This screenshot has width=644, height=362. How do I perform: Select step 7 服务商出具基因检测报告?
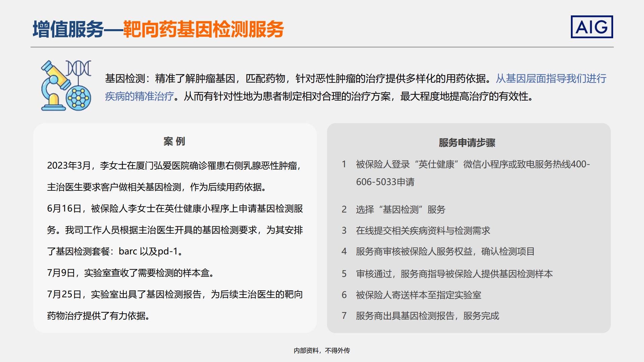427,316
